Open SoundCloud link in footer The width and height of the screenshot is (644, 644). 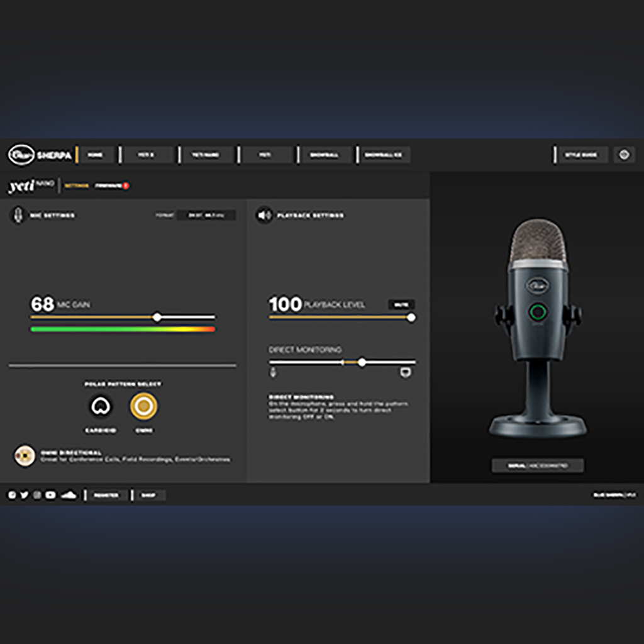(69, 495)
